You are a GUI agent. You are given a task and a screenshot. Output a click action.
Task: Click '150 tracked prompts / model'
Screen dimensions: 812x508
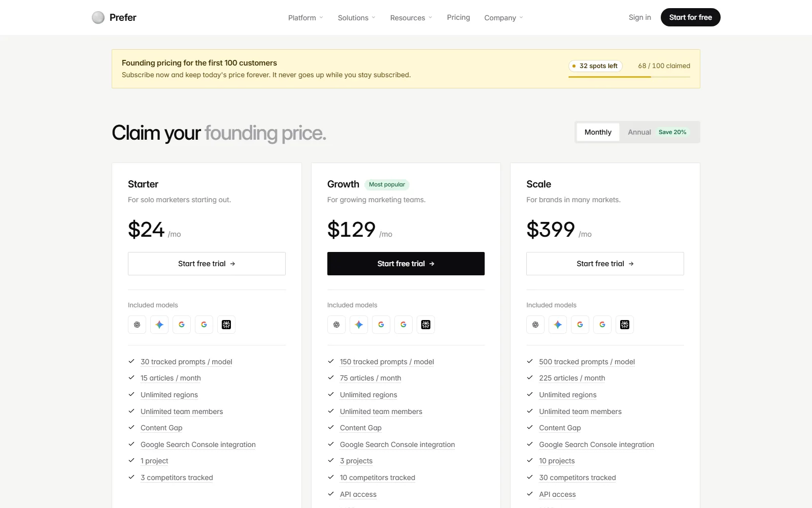[x=387, y=362]
